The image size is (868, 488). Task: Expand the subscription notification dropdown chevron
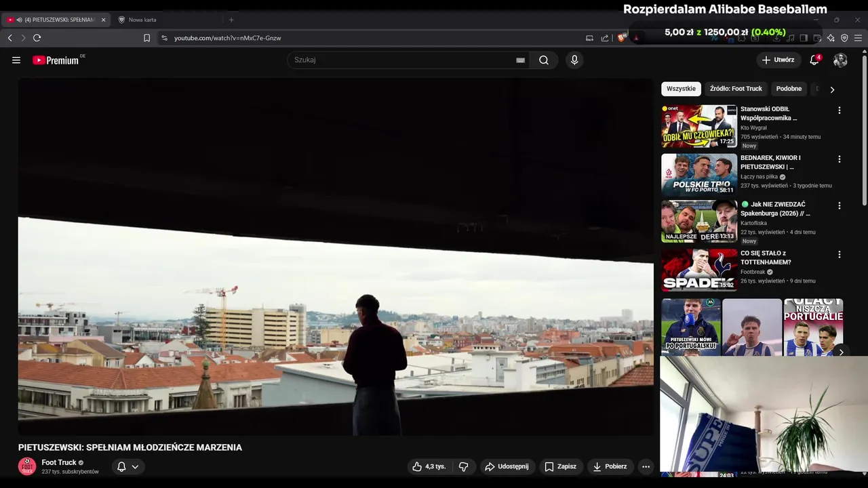pyautogui.click(x=135, y=466)
